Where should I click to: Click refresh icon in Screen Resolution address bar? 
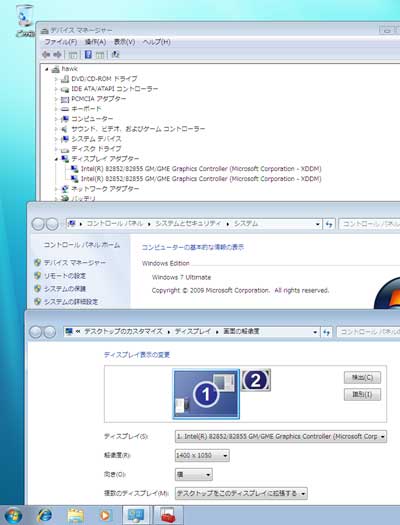(x=327, y=332)
